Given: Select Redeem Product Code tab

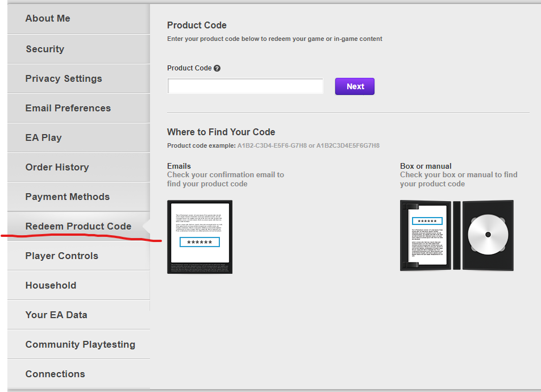Looking at the screenshot, I should coord(78,226).
